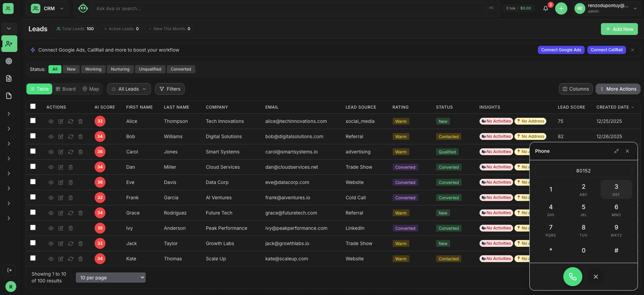
Task: Open the All Leads dropdown
Action: [x=129, y=89]
